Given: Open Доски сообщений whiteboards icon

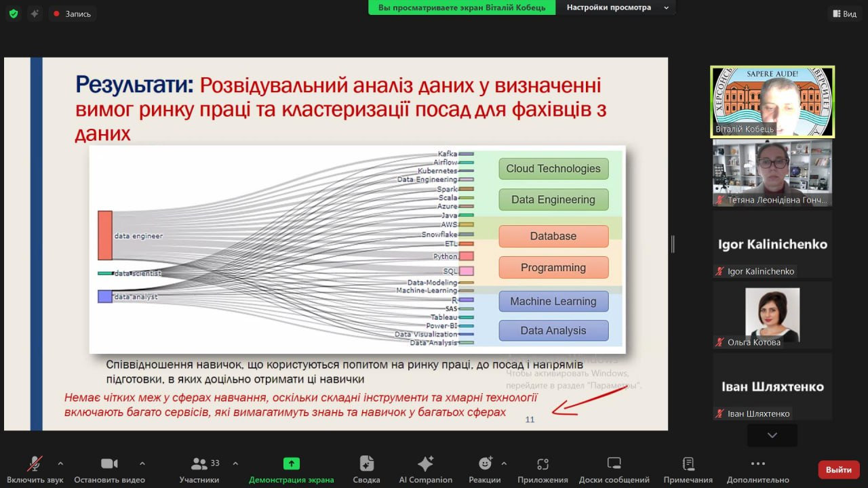Looking at the screenshot, I should pyautogui.click(x=614, y=464).
